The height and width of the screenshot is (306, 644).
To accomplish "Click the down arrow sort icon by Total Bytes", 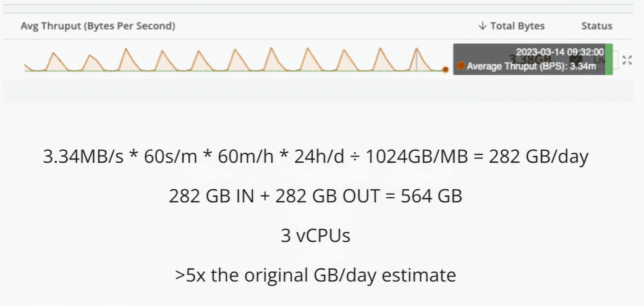I will 482,26.
